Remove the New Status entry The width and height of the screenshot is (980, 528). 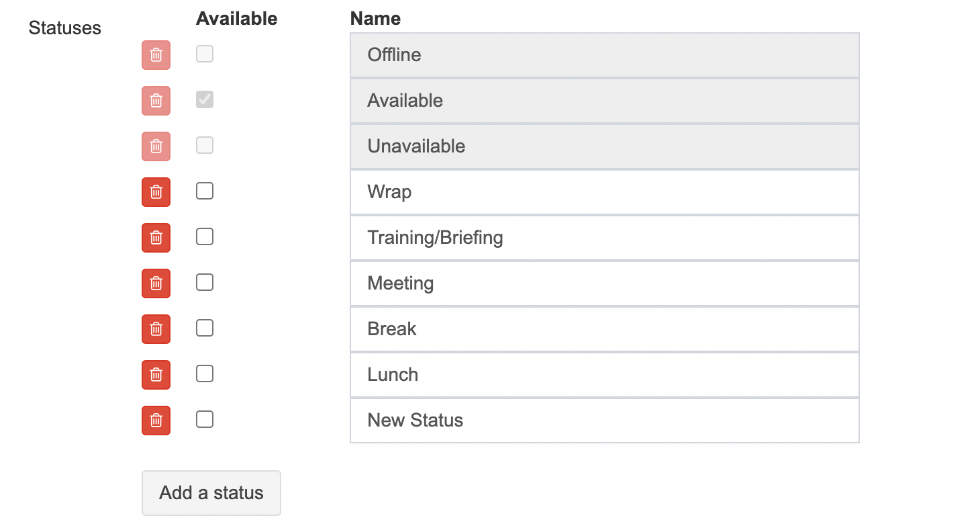(x=156, y=421)
